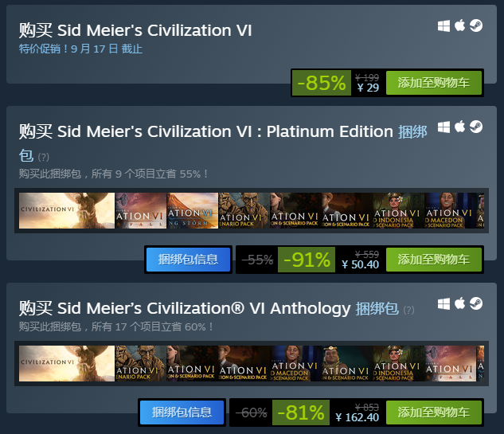The height and width of the screenshot is (434, 504).
Task: Click Apple icon on Platinum Edition bundle
Action: (459, 127)
